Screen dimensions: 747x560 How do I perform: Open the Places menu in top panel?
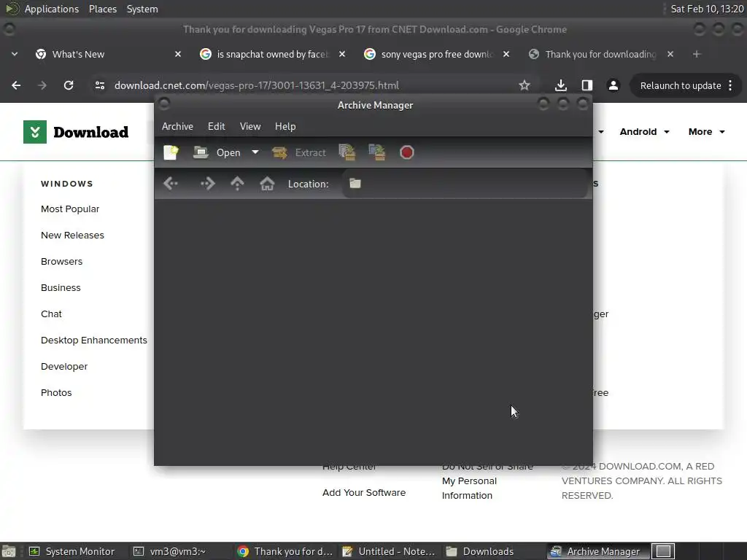tap(102, 9)
